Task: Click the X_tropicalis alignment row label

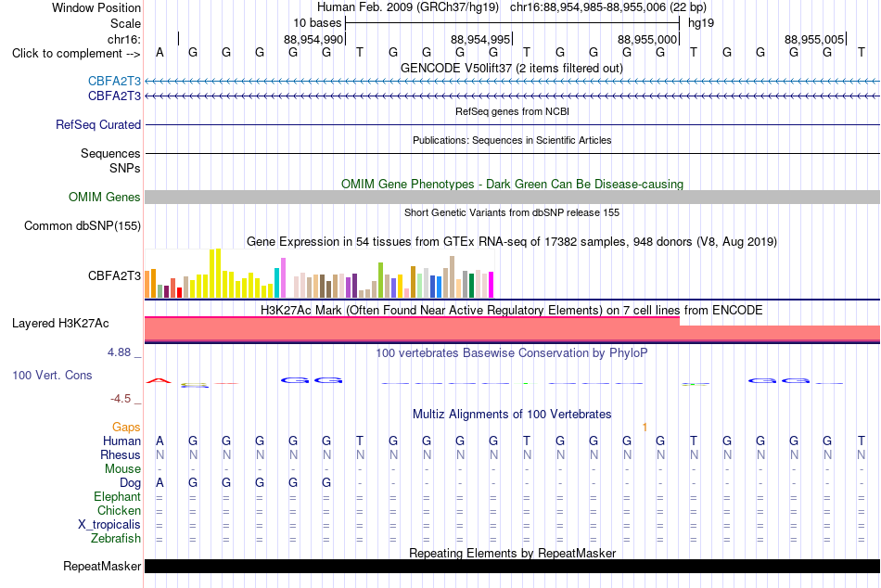Action: 109,525
